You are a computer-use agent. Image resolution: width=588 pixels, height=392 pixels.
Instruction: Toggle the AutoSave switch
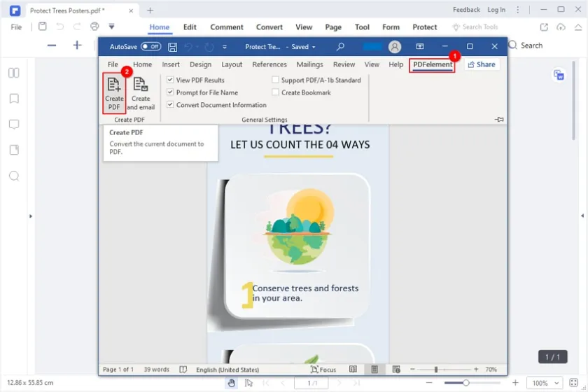150,46
